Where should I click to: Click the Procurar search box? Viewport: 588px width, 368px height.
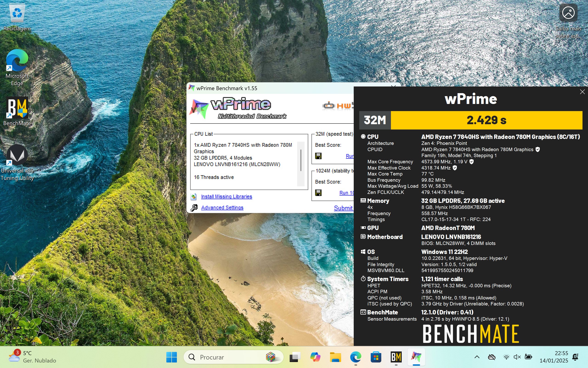click(233, 357)
